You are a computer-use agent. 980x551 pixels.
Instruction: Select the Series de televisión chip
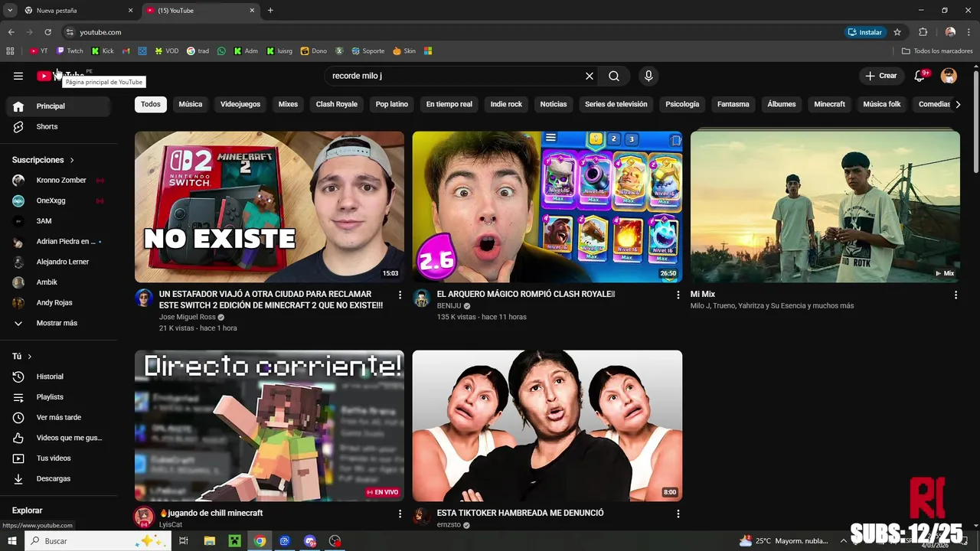click(616, 104)
